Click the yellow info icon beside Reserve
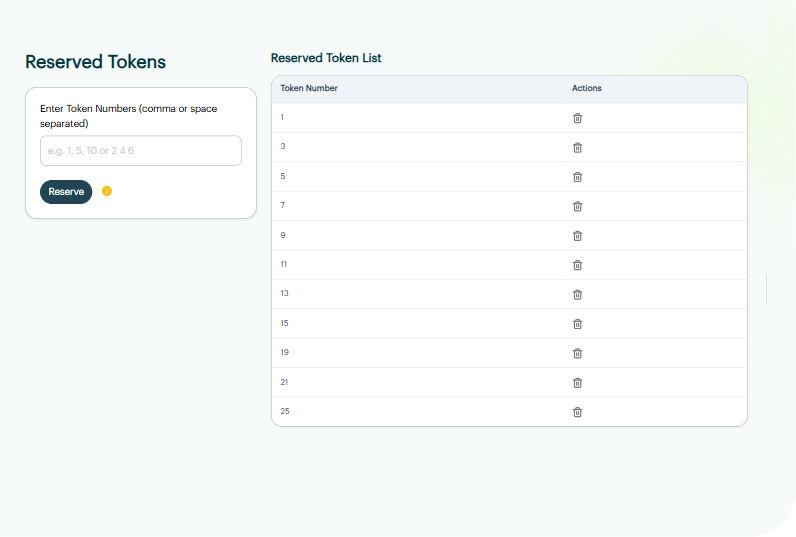 click(x=107, y=191)
